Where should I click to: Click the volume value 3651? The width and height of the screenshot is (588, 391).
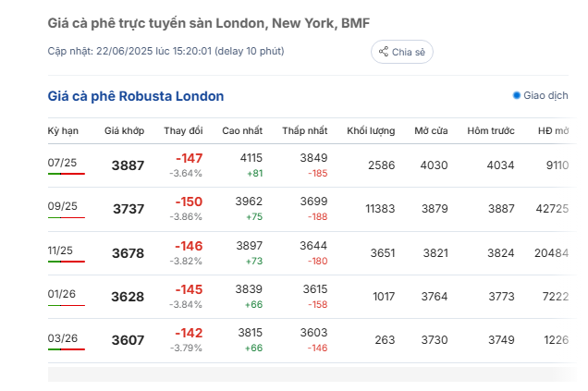click(x=383, y=253)
